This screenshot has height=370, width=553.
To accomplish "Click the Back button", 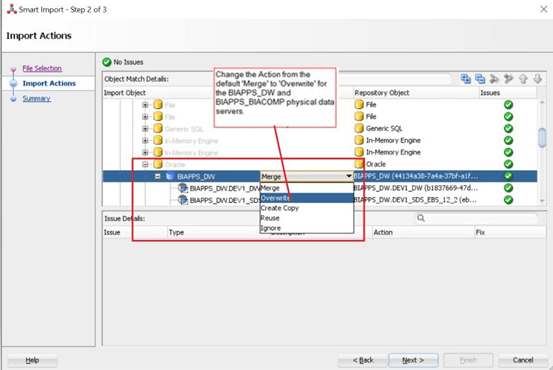I will tap(363, 360).
